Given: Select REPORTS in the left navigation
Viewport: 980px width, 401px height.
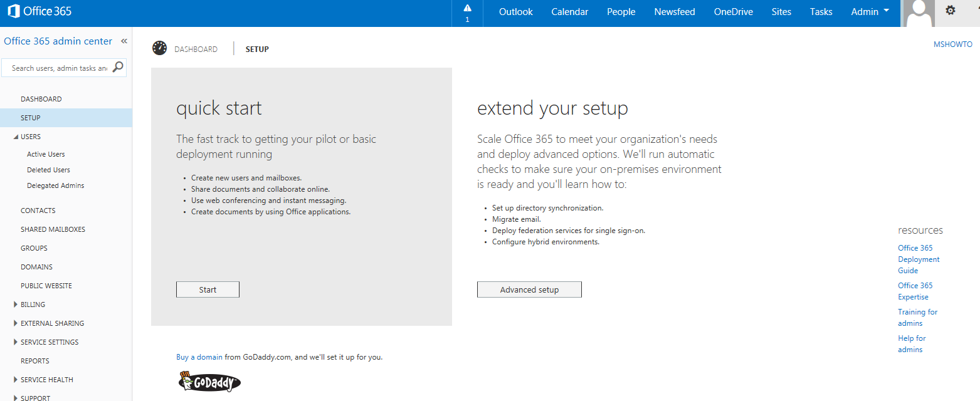Looking at the screenshot, I should (35, 361).
